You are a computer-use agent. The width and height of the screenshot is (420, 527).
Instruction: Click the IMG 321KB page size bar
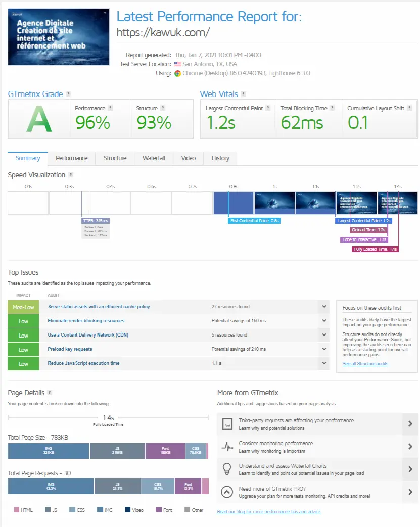tap(49, 451)
